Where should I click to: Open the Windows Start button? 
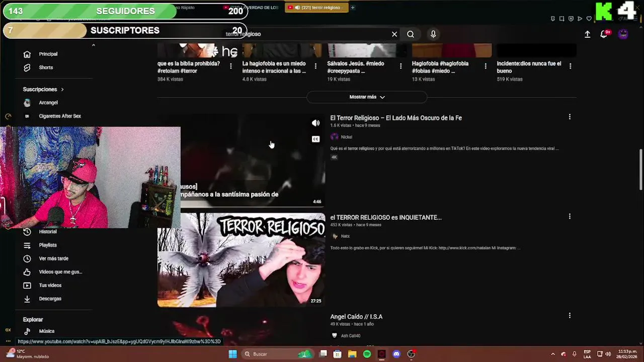232,354
